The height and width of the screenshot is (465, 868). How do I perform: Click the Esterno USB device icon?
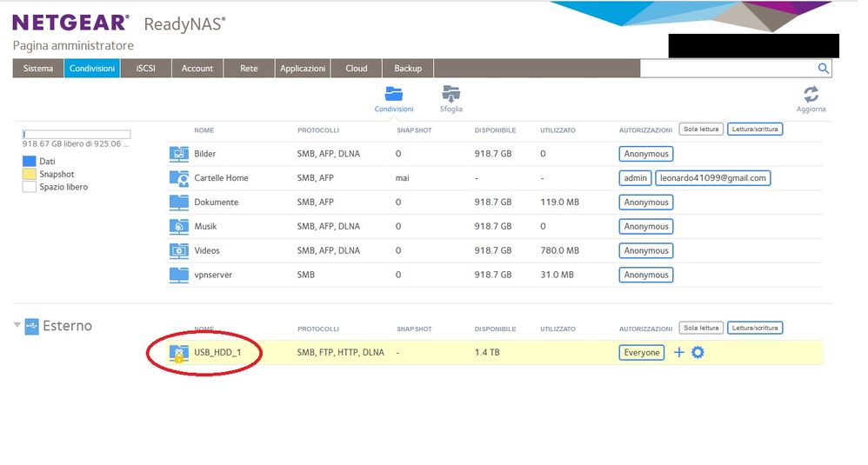coord(32,326)
